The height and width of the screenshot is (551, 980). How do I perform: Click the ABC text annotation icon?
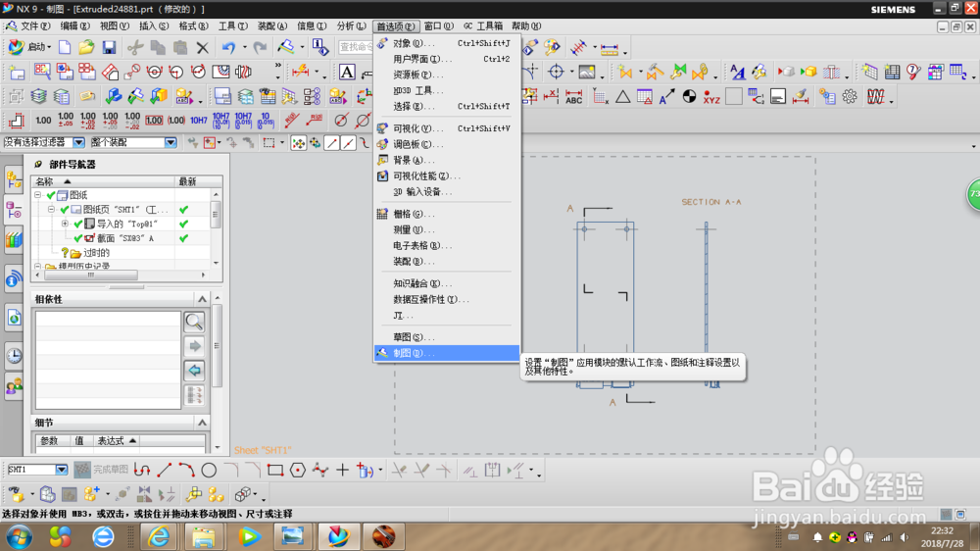point(573,97)
